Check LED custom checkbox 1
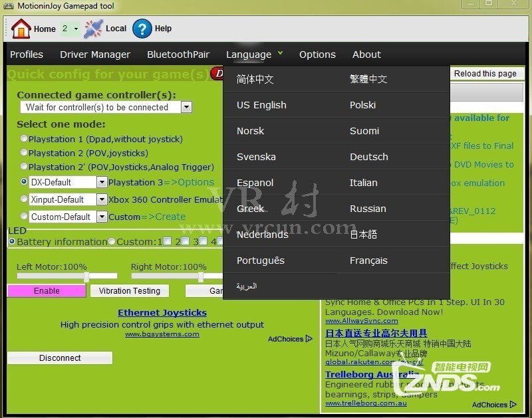This screenshot has width=532, height=418. tap(168, 241)
